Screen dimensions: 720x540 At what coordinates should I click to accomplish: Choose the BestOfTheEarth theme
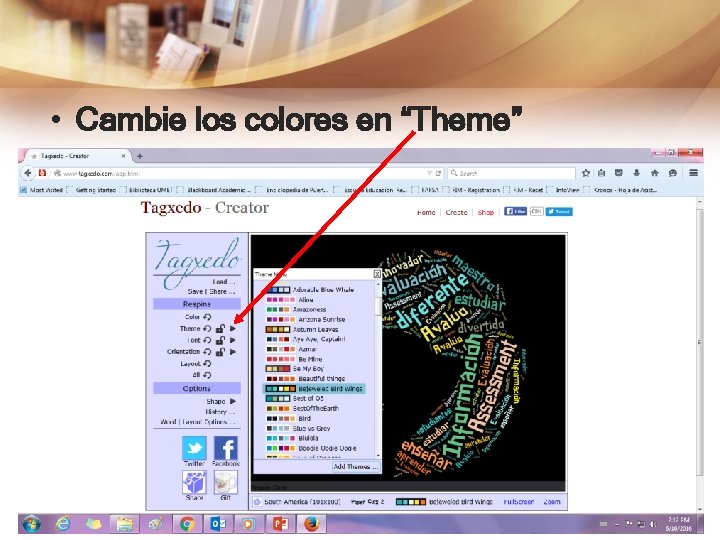pos(303,409)
